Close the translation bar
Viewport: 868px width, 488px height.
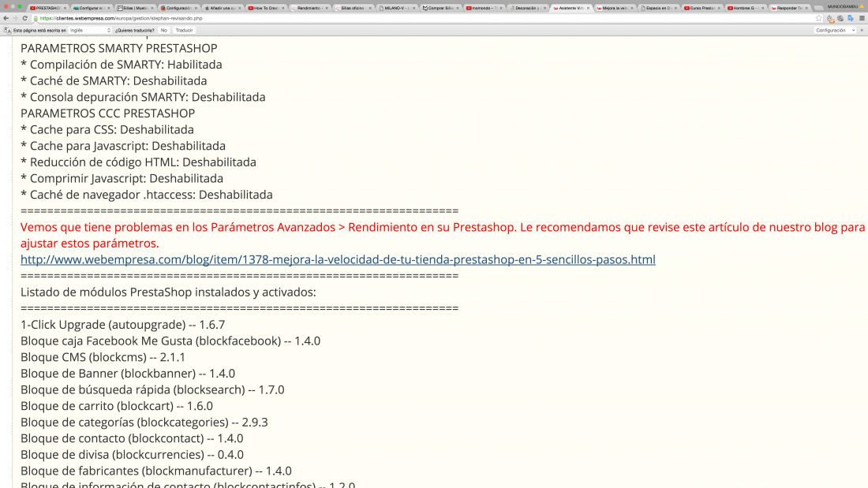click(x=862, y=31)
